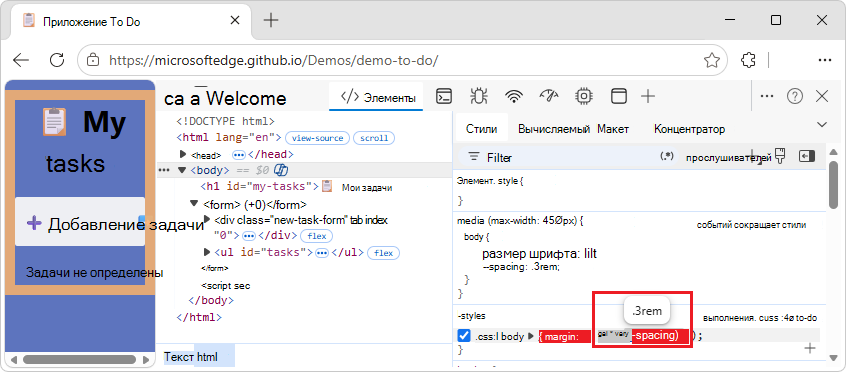Image resolution: width=846 pixels, height=372 pixels.
Task: Collapse the form element node
Action: coord(194,204)
